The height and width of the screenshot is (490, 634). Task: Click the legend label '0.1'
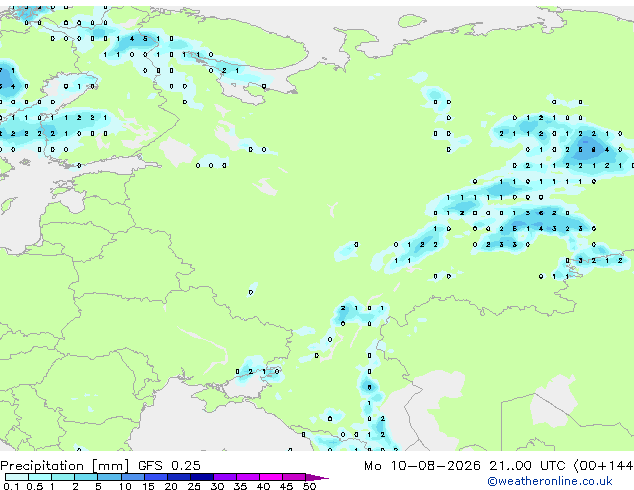(11, 486)
